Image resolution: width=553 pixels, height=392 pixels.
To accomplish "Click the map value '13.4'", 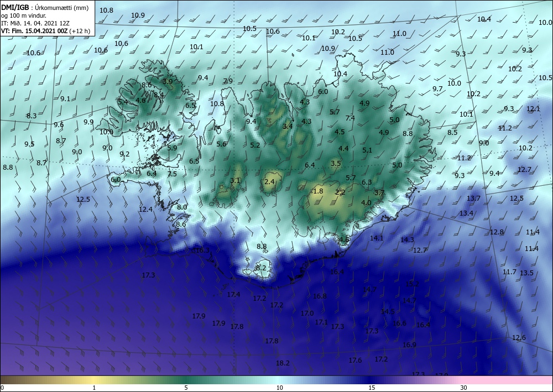I will [x=466, y=213].
